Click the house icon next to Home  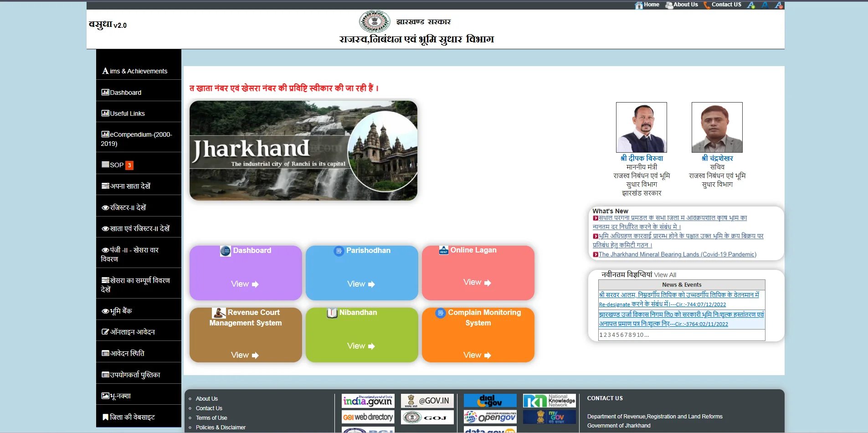point(639,5)
